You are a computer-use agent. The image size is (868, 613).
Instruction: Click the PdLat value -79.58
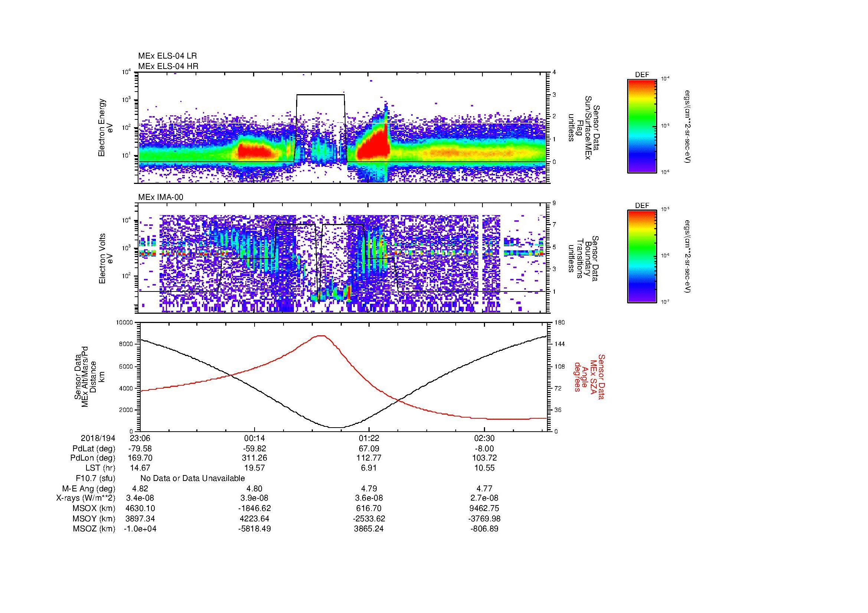(x=140, y=449)
